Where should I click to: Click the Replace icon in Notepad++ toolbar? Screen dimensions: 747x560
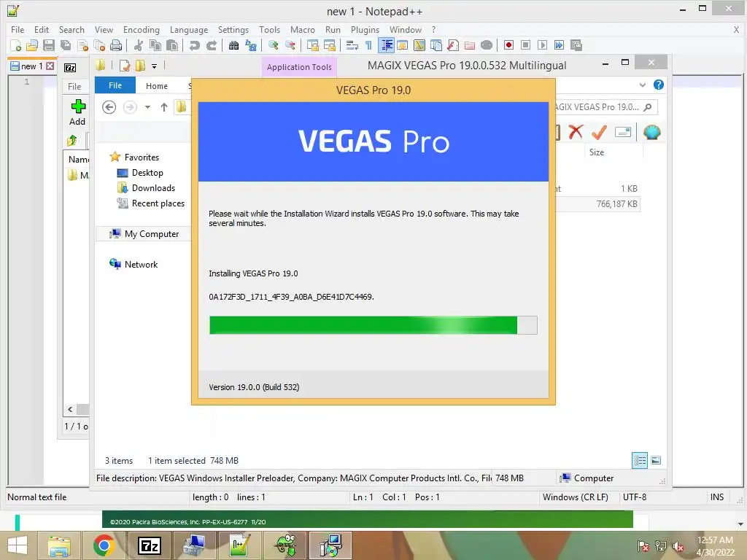click(251, 45)
